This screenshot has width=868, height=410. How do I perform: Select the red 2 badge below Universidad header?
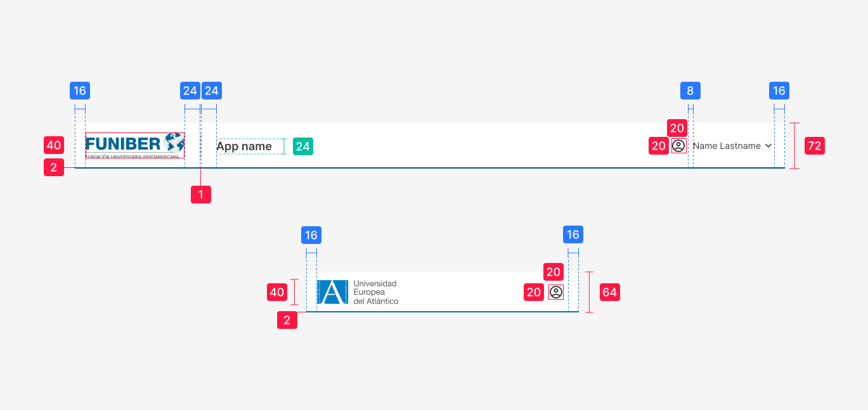click(287, 321)
